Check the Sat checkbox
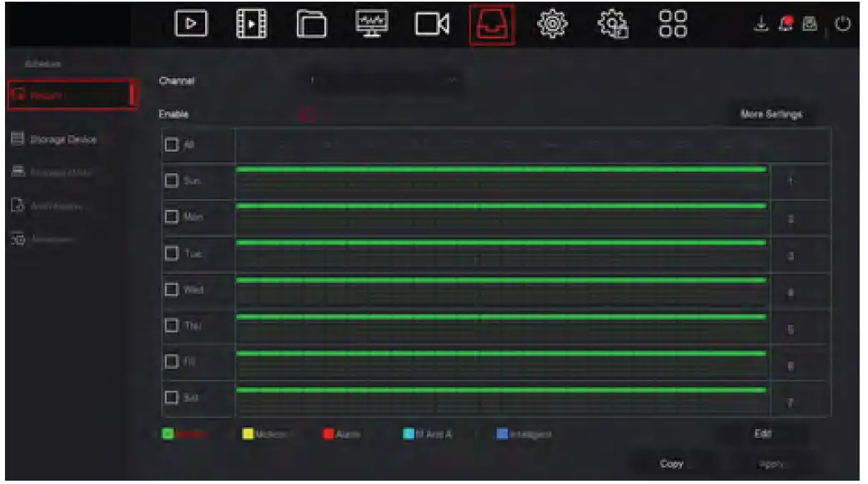This screenshot has width=868, height=484. (172, 397)
